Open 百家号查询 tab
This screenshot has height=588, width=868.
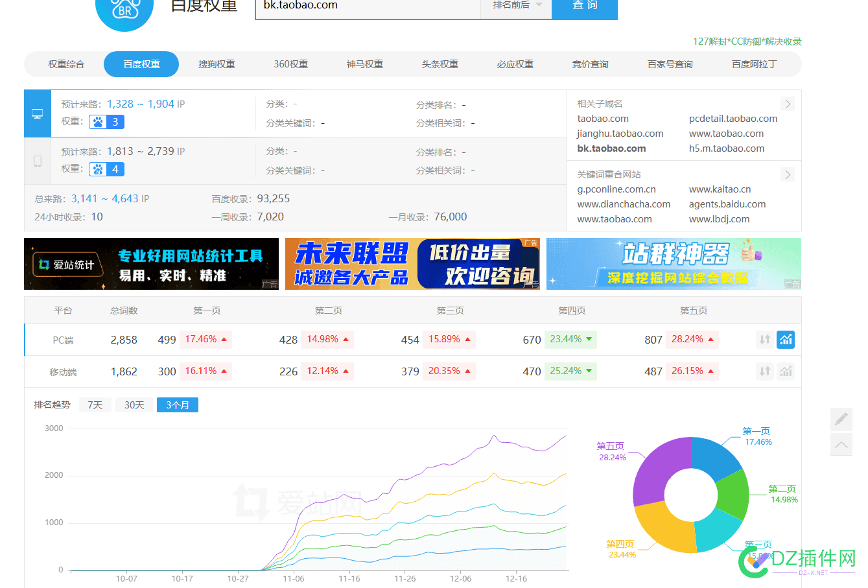coord(670,64)
